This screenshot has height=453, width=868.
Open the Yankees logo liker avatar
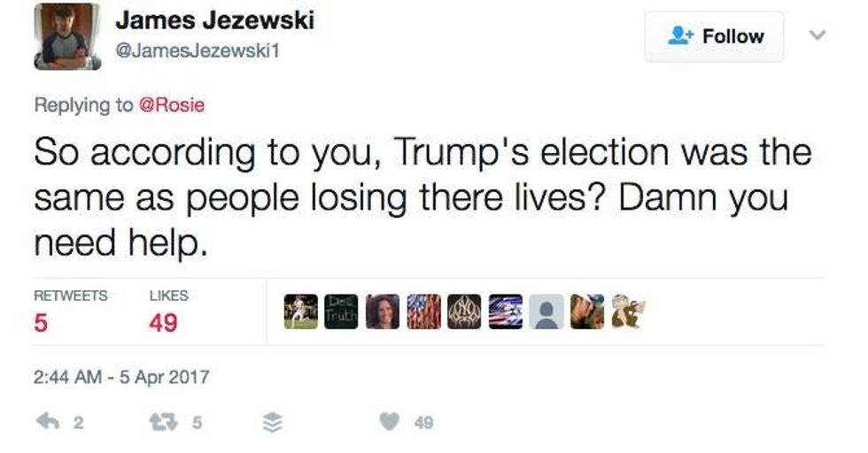point(465,311)
